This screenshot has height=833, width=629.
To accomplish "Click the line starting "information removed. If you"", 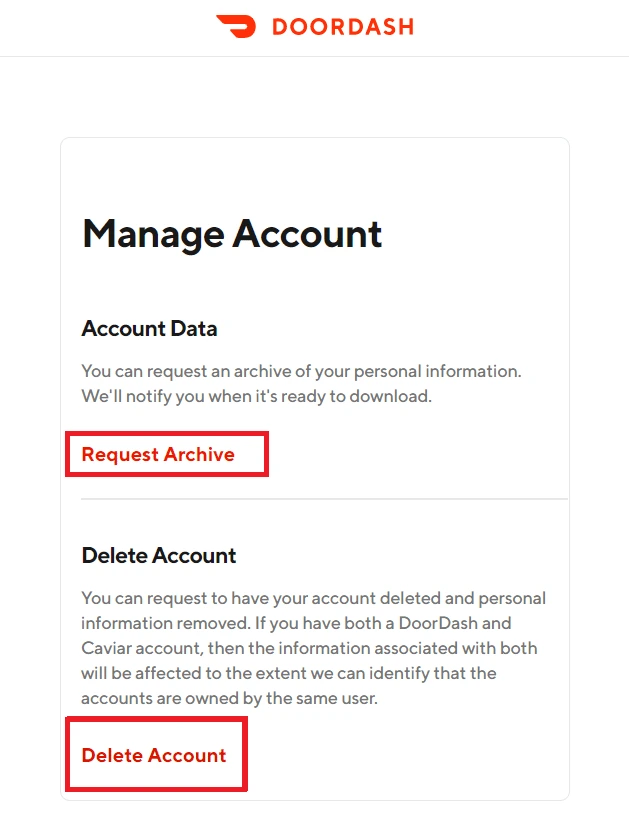I will 296,623.
